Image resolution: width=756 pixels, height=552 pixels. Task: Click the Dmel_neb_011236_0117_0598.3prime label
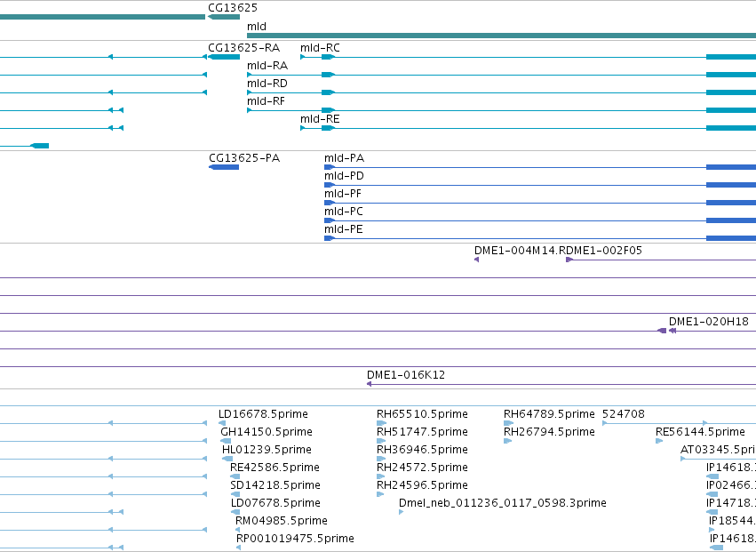pos(503,503)
